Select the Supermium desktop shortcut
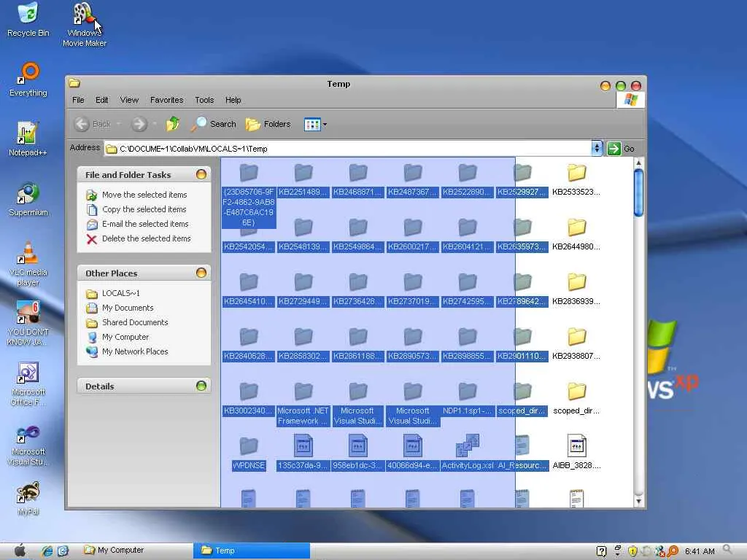 (28, 199)
